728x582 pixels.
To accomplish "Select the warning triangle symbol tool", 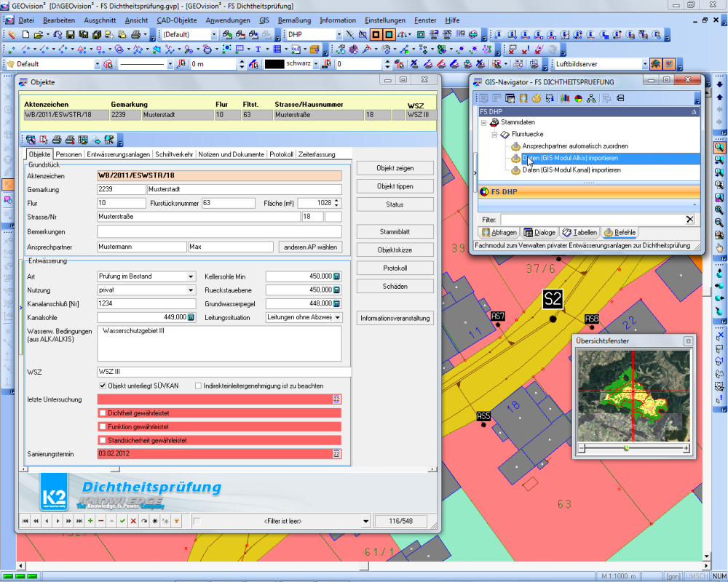I will point(82,49).
